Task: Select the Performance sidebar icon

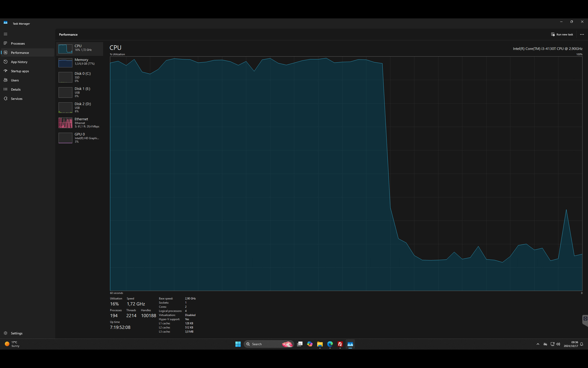Action: pos(6,53)
